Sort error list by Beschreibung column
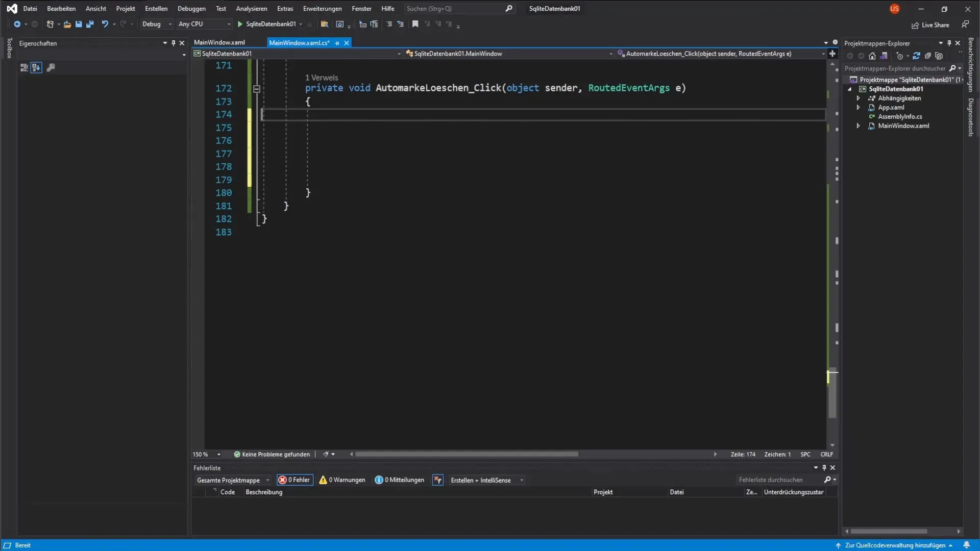Viewport: 980px width, 551px height. pos(263,492)
